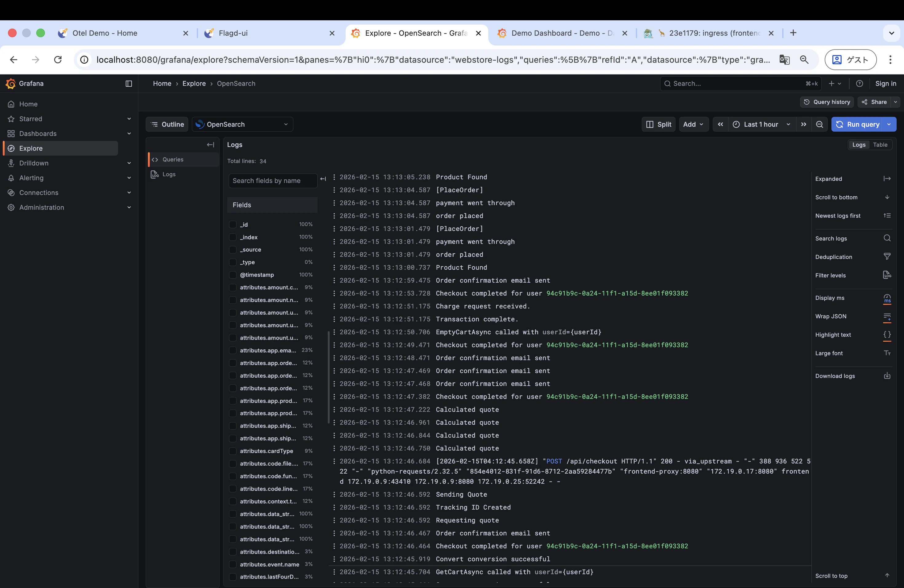Tick the attributes.cardType field checkbox
This screenshot has height=588, width=904.
coord(233,451)
